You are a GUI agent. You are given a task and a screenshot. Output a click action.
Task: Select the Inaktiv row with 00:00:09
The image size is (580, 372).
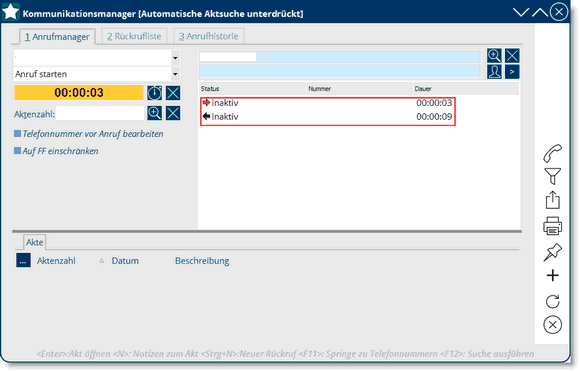tap(328, 117)
